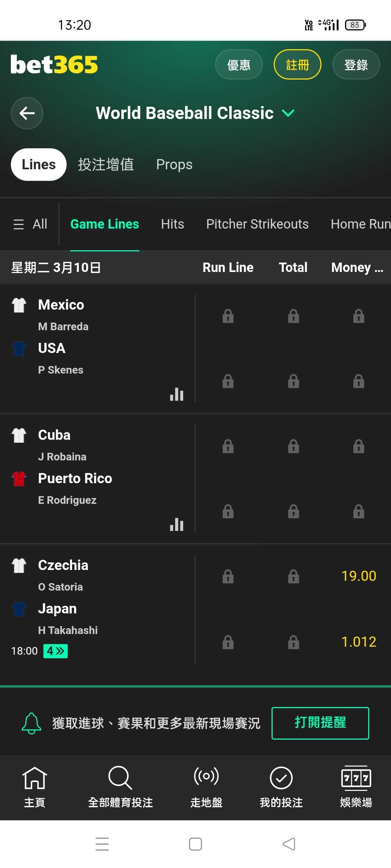Select Japan money line odds 1.012
This screenshot has height=868, width=391.
(x=358, y=642)
